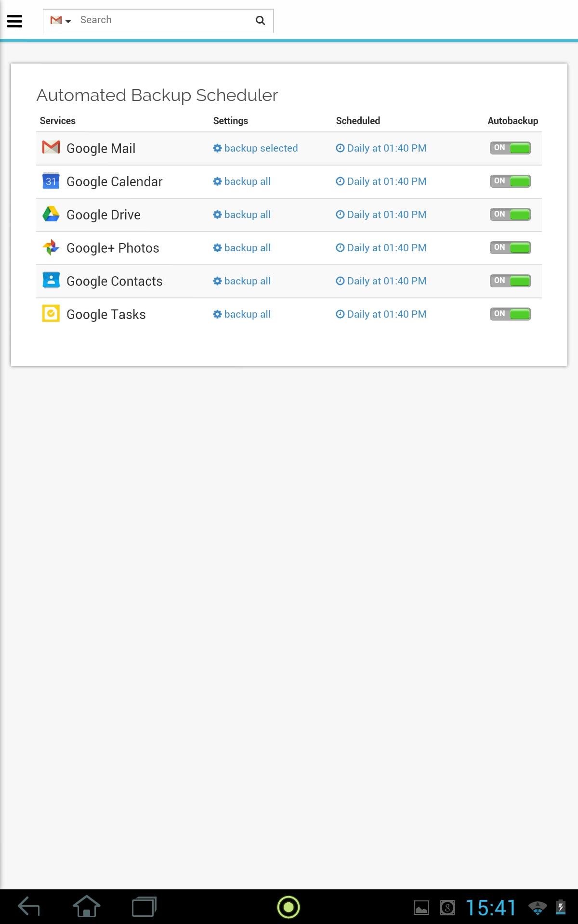Viewport: 578px width, 924px height.
Task: Change Google Drive 'Daily at 01:40 PM' schedule
Action: 381,215
